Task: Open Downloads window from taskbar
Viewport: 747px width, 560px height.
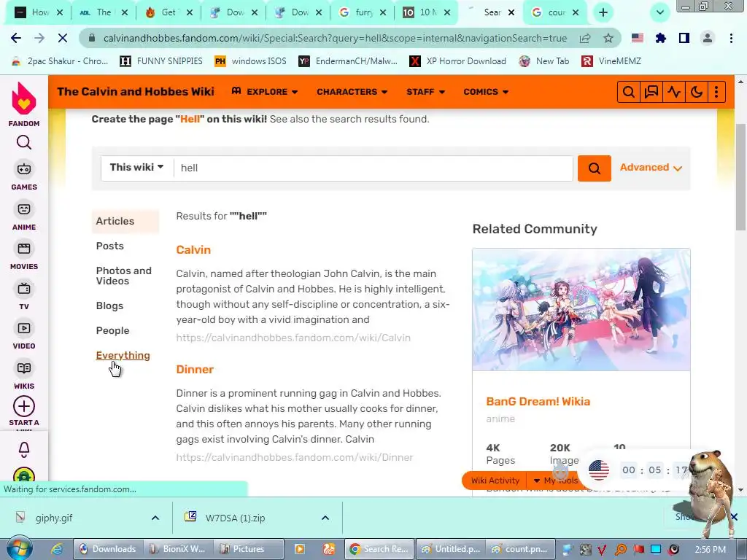Action: 108,549
